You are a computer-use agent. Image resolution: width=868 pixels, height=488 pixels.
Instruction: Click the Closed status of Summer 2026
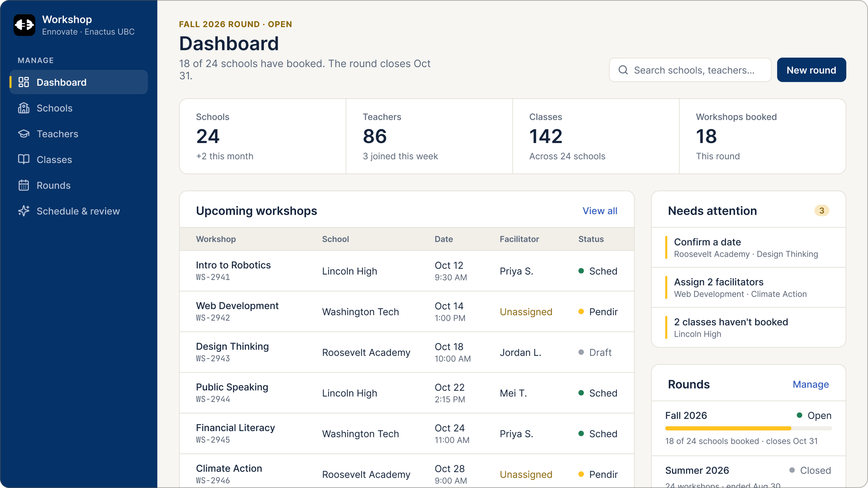point(810,470)
